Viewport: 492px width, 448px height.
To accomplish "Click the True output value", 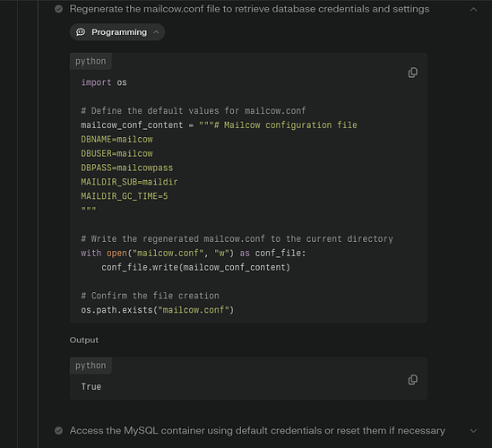I will (x=91, y=386).
